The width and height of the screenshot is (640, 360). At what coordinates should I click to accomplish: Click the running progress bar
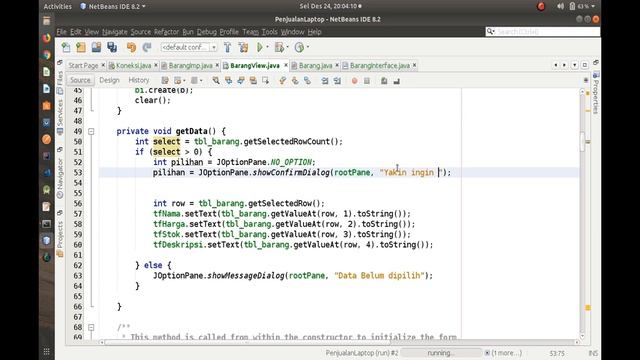(x=441, y=353)
